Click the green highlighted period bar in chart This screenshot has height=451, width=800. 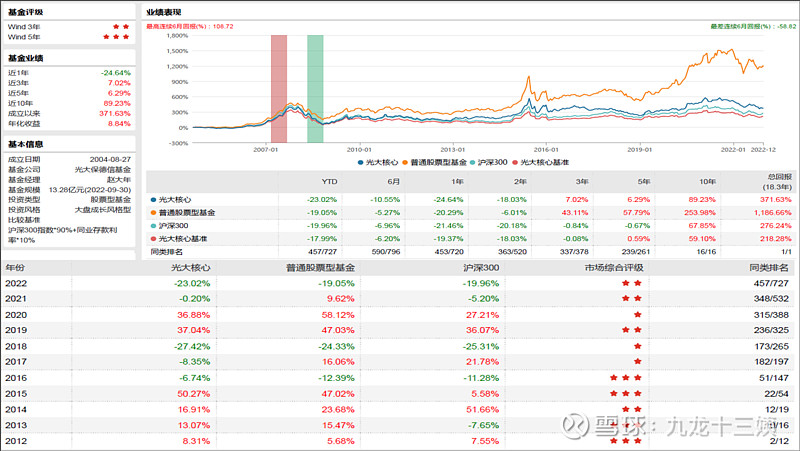(x=315, y=89)
